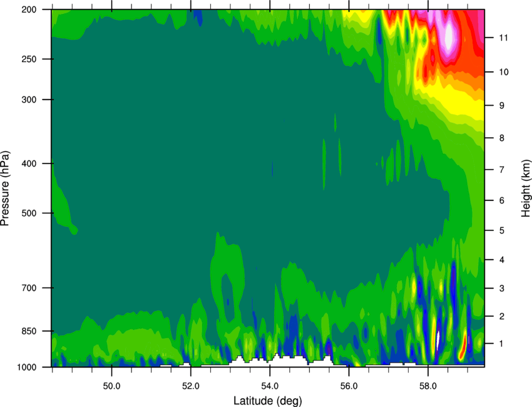Screen dimensions: 532x407
Task: Click the 4 km height label
Action: pos(502,260)
